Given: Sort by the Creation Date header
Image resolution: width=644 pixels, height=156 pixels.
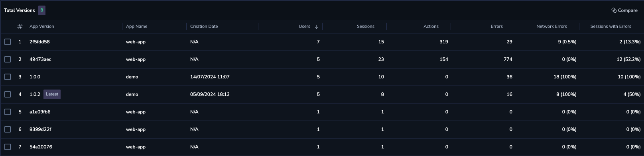Looking at the screenshot, I should (x=204, y=27).
